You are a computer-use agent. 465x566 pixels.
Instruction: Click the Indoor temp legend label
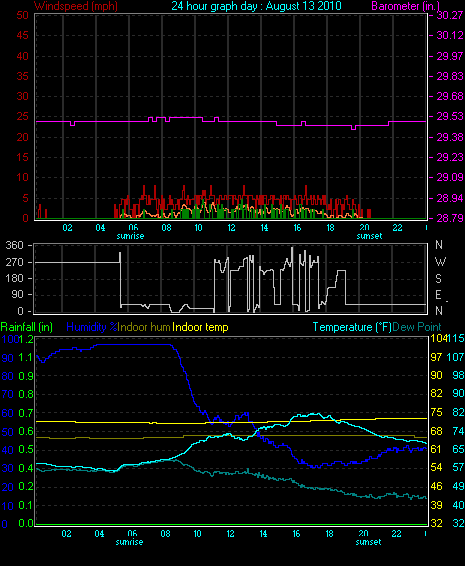tap(200, 327)
